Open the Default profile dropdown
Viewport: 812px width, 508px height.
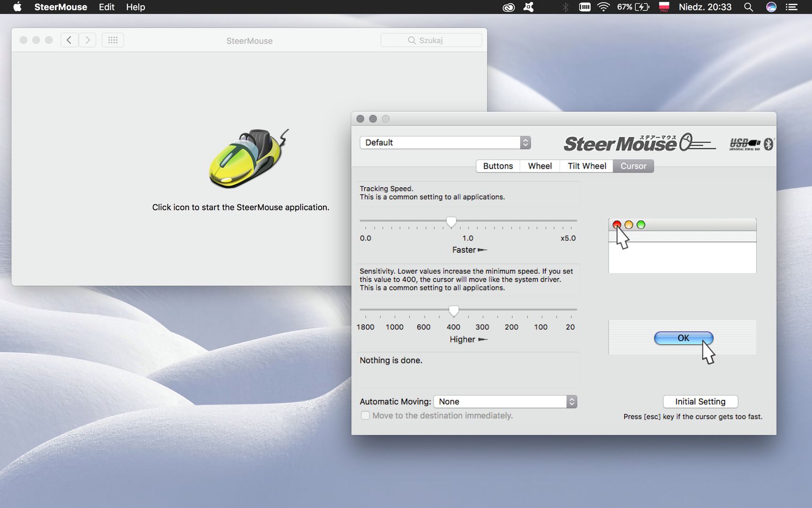pyautogui.click(x=445, y=143)
